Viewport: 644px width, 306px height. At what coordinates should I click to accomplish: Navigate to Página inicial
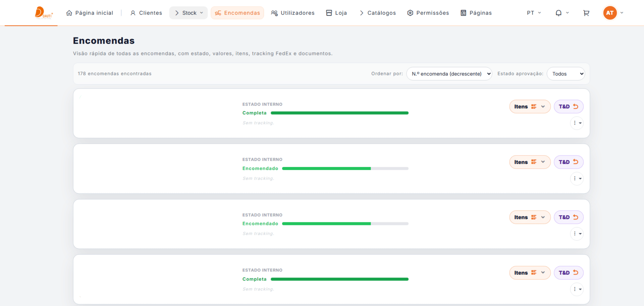coord(90,13)
